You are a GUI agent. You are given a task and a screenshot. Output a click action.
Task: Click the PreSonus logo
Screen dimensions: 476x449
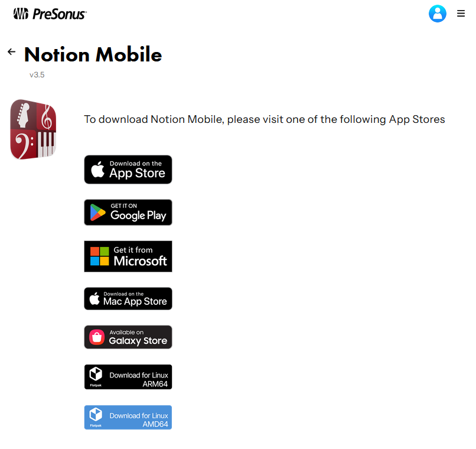(x=50, y=14)
